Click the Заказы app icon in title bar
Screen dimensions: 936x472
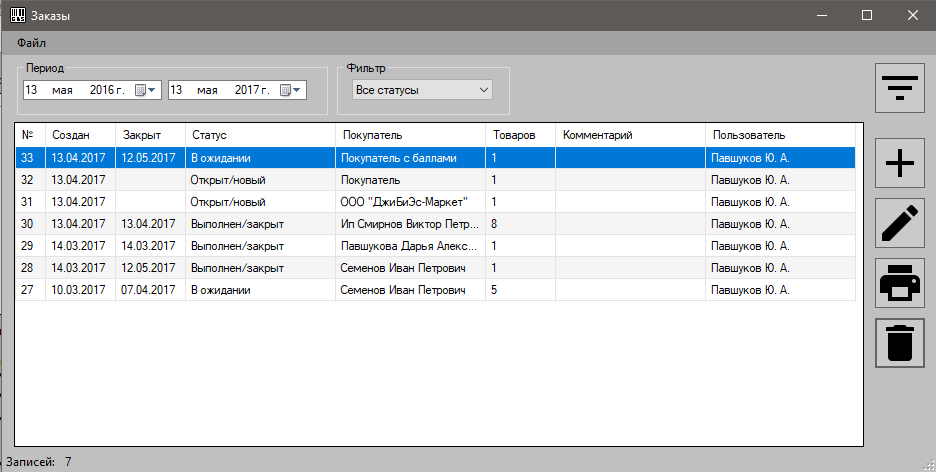point(18,15)
